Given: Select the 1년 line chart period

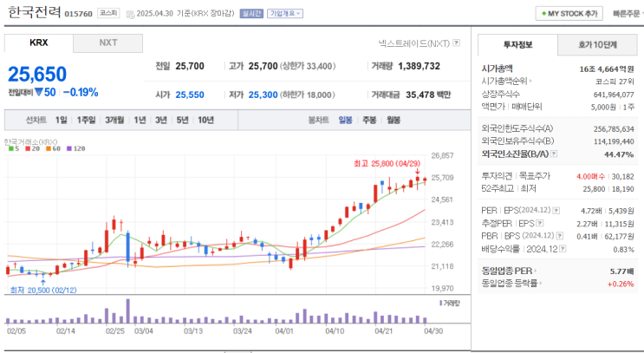Looking at the screenshot, I should click(140, 120).
